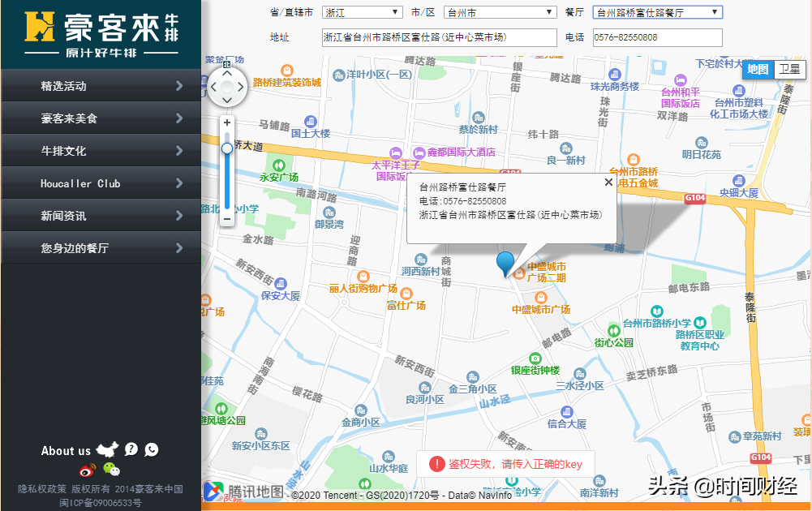Viewport: 812px width, 511px height.
Task: Click the 鑫都国际大酒店 hotel marker
Action: pos(419,152)
